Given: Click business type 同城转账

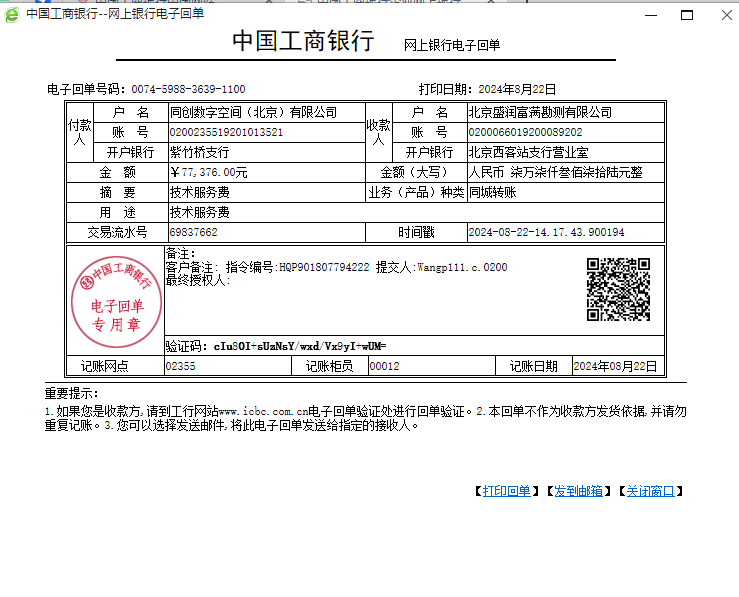Looking at the screenshot, I should [493, 192].
